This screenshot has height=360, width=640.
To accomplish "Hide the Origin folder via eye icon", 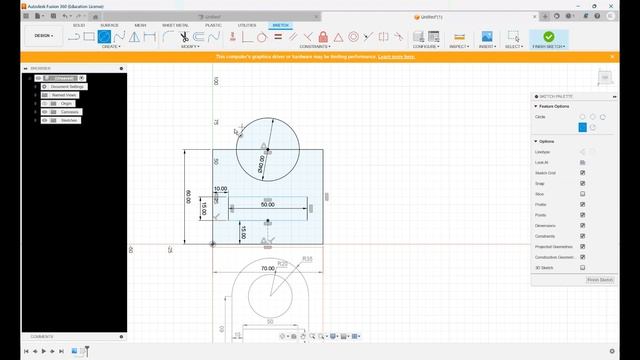I will [45, 104].
